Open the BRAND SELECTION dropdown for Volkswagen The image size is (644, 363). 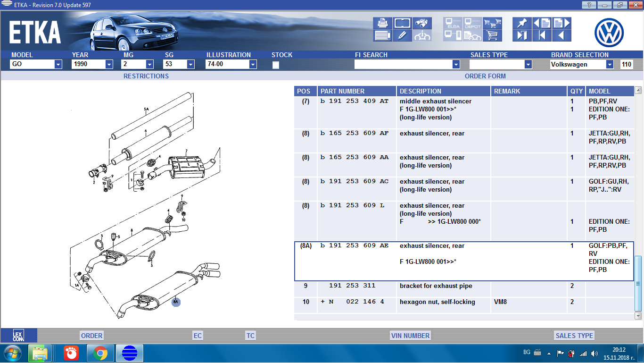pos(610,64)
